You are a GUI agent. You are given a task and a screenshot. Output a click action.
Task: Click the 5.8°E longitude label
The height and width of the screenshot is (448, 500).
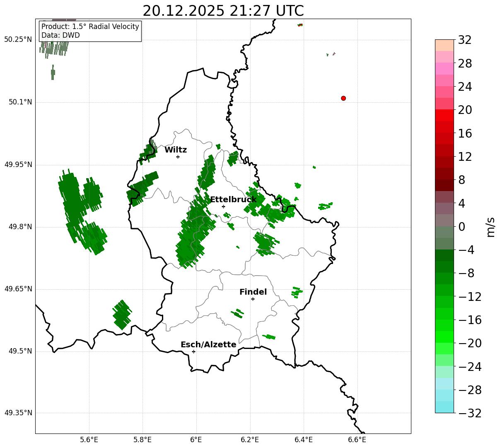pos(143,440)
